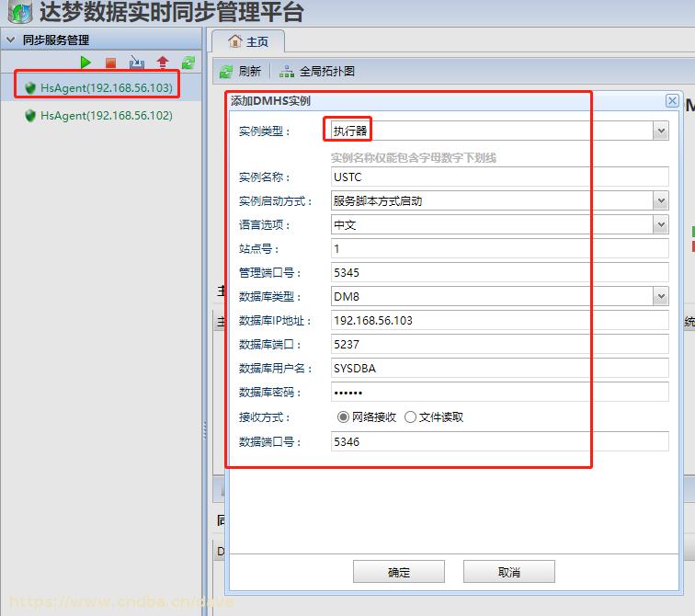Click the 实例类型 label
695x616 pixels.
[265, 131]
